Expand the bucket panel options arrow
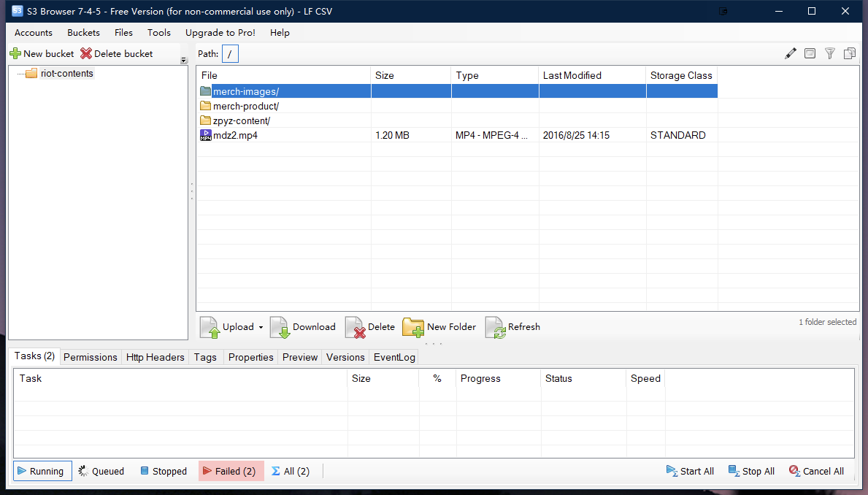The height and width of the screenshot is (495, 868). (184, 61)
